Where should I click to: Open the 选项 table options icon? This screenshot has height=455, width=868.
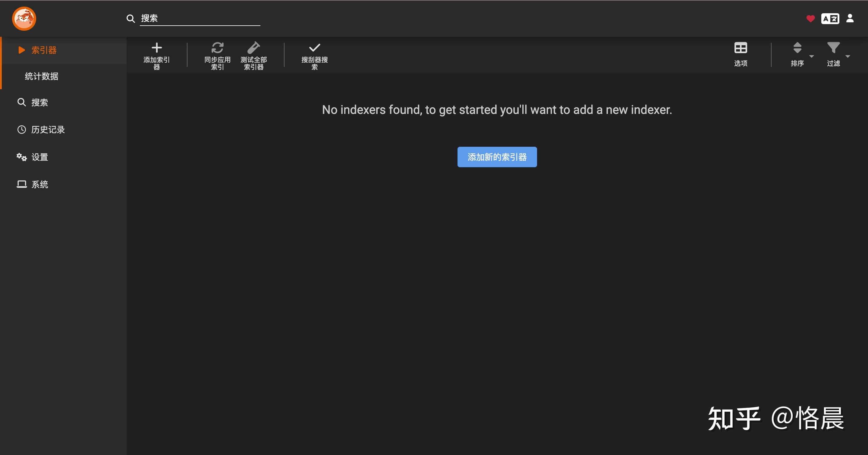(x=741, y=48)
